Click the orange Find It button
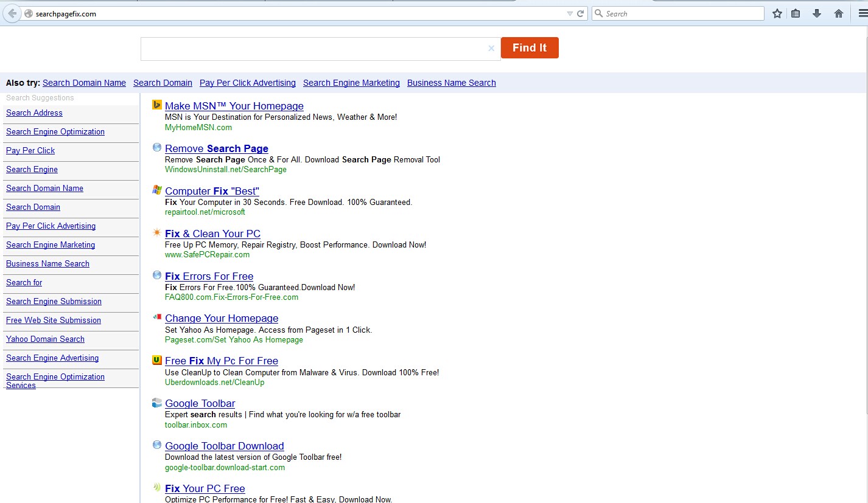Screen dimensions: 868x503 tap(530, 48)
